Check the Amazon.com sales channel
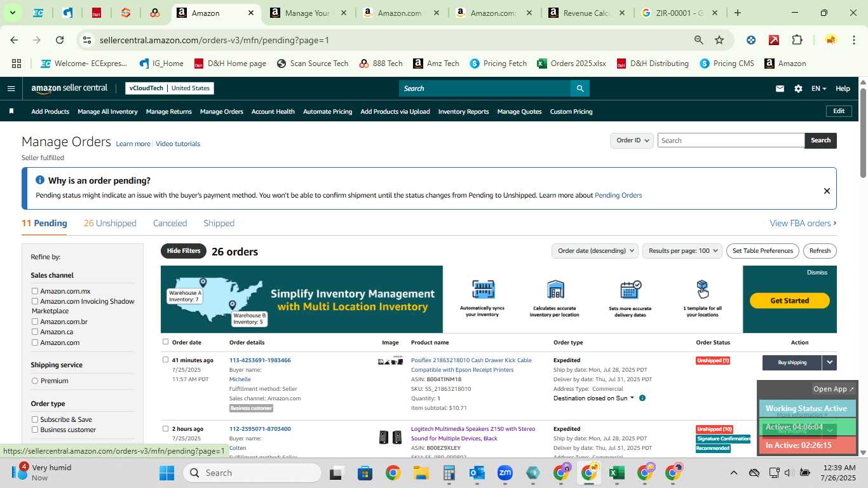 [x=35, y=342]
